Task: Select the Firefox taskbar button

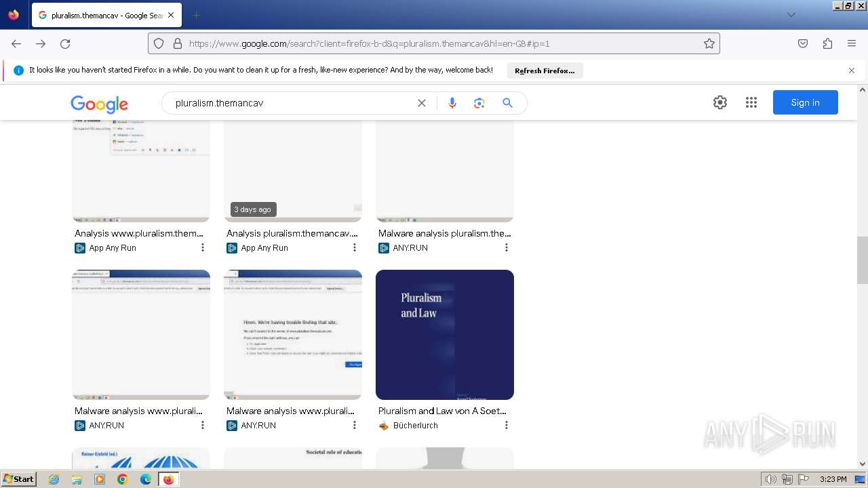Action: click(169, 479)
